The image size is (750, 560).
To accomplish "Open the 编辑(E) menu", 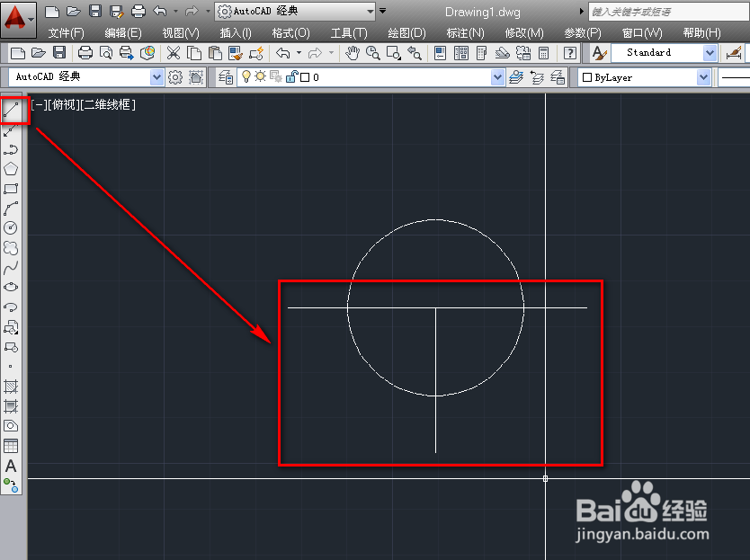I will coord(123,33).
